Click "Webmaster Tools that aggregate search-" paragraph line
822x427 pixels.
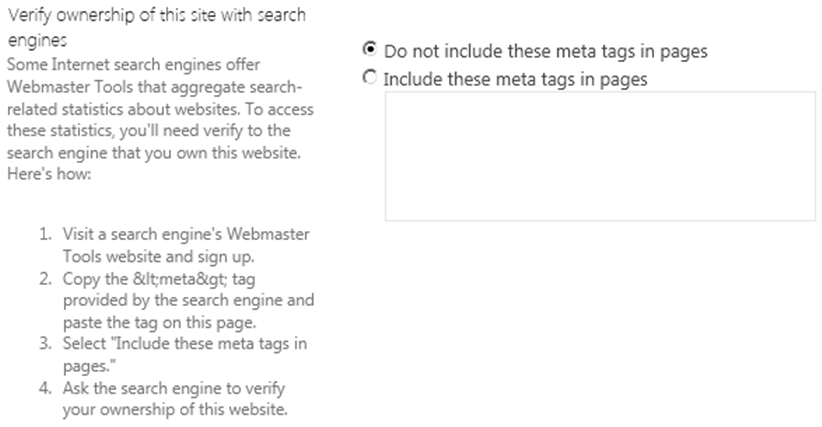coord(133,85)
